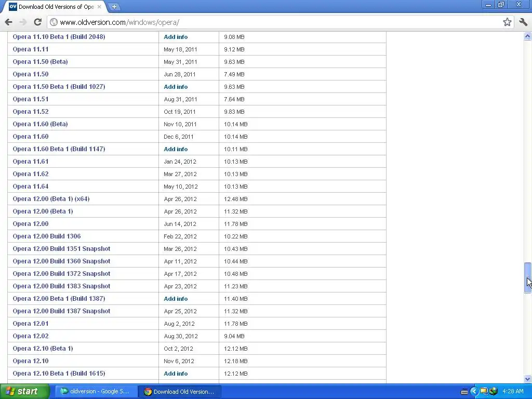Switch to Download Old Version Chrome taskbar item

pos(180,392)
